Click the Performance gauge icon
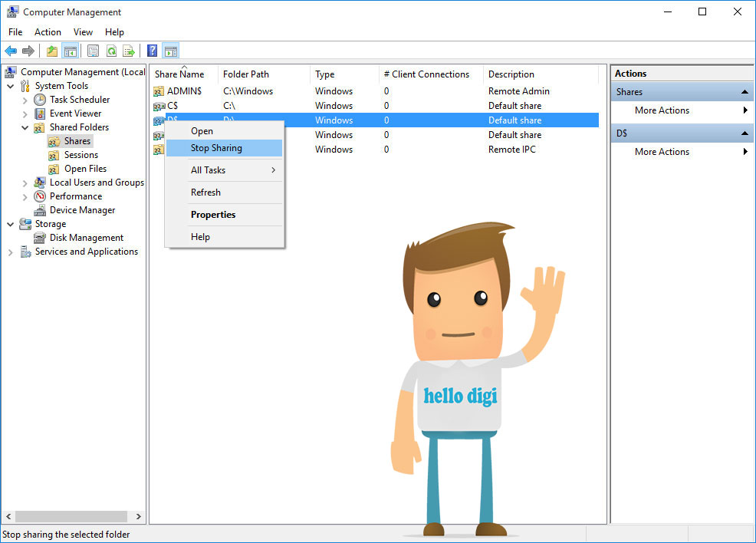 coord(40,197)
